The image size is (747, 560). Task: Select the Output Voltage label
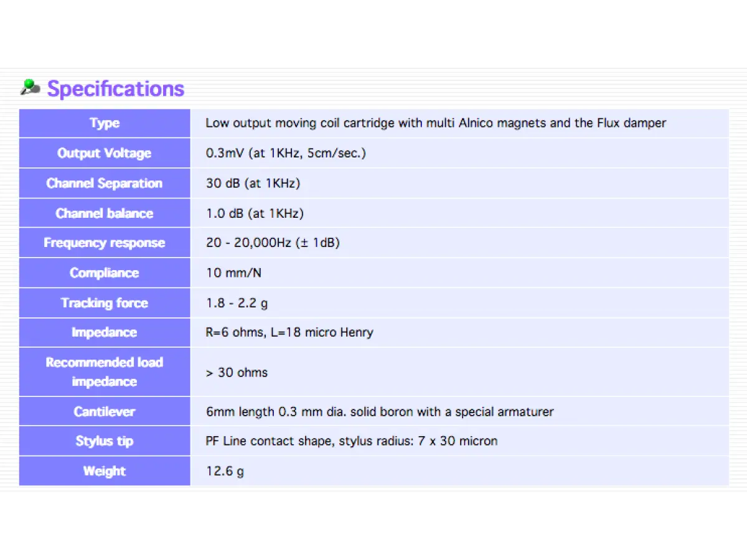pos(105,153)
